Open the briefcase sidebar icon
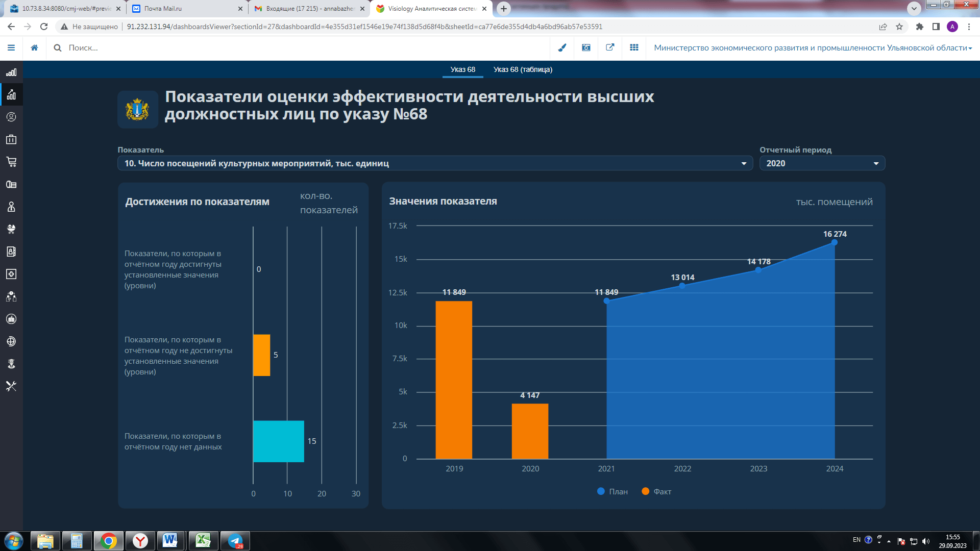980x551 pixels. tap(11, 139)
